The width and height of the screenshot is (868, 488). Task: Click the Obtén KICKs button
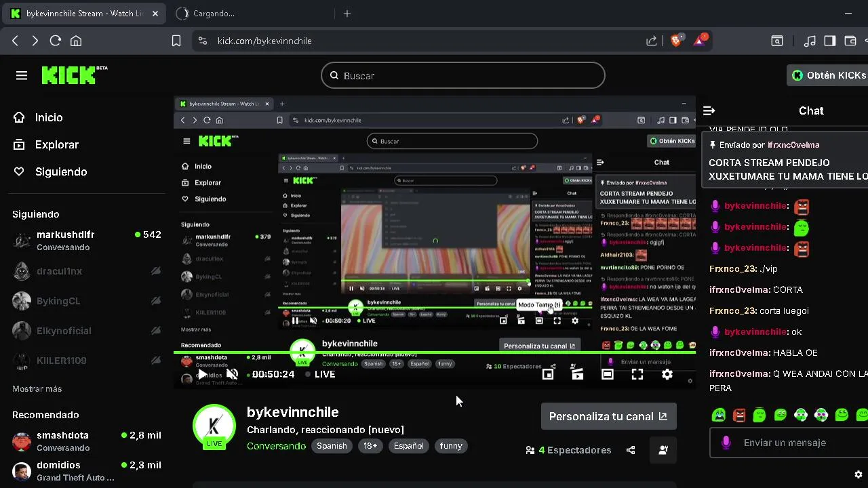click(829, 75)
